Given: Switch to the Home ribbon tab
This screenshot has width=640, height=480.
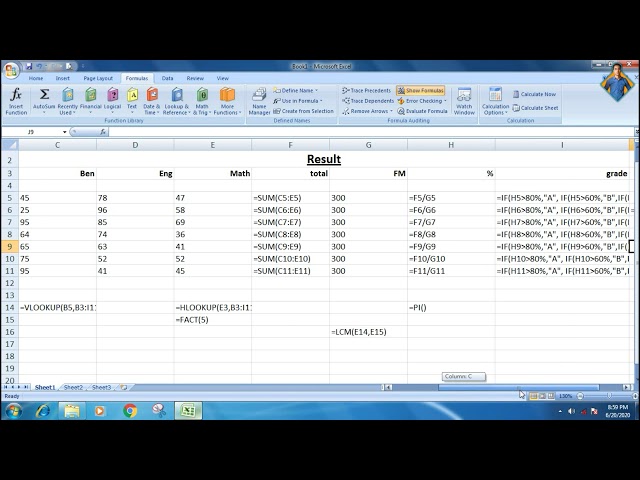Looking at the screenshot, I should [36, 78].
